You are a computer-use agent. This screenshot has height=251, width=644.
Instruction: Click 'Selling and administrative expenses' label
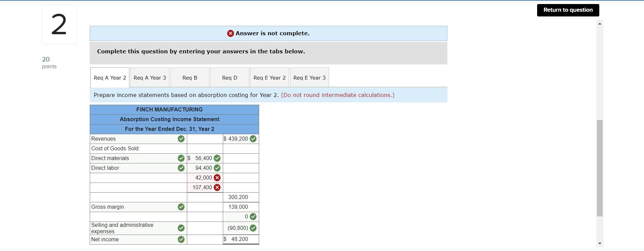pyautogui.click(x=122, y=228)
